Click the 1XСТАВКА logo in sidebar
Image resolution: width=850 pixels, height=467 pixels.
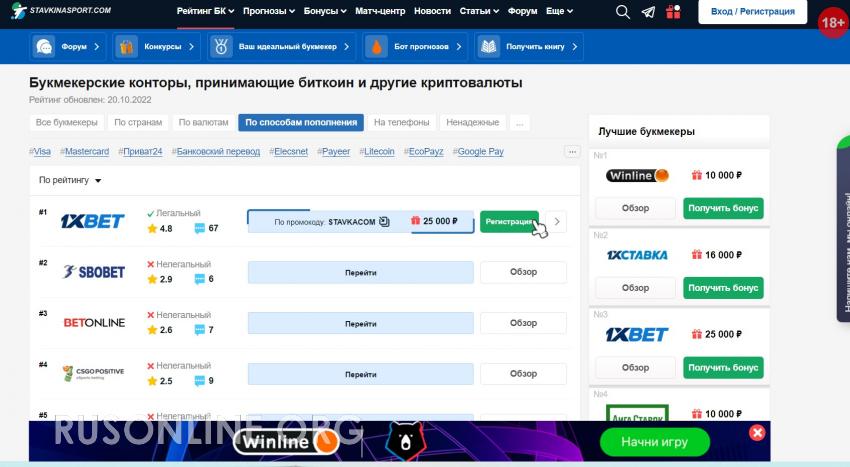(638, 255)
